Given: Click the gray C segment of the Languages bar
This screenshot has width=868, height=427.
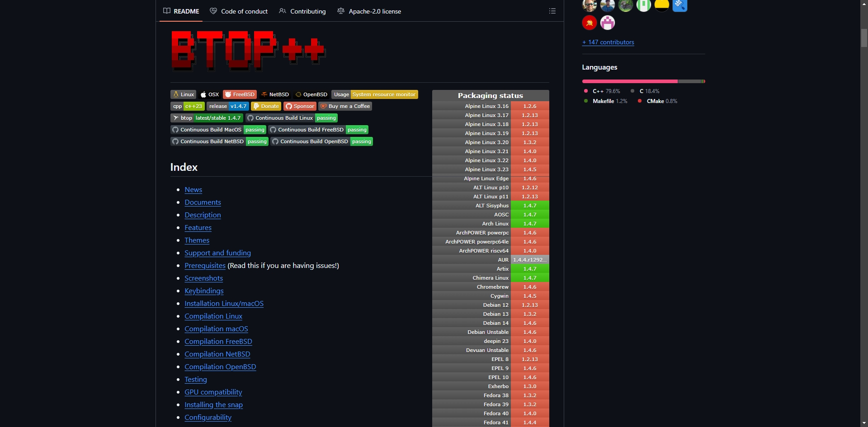Looking at the screenshot, I should coord(689,81).
